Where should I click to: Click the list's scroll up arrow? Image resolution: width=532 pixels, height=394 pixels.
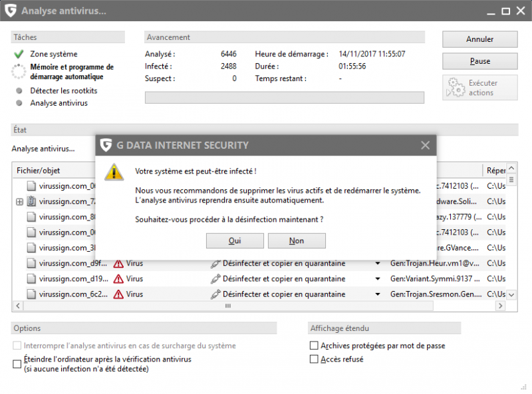(x=511, y=168)
